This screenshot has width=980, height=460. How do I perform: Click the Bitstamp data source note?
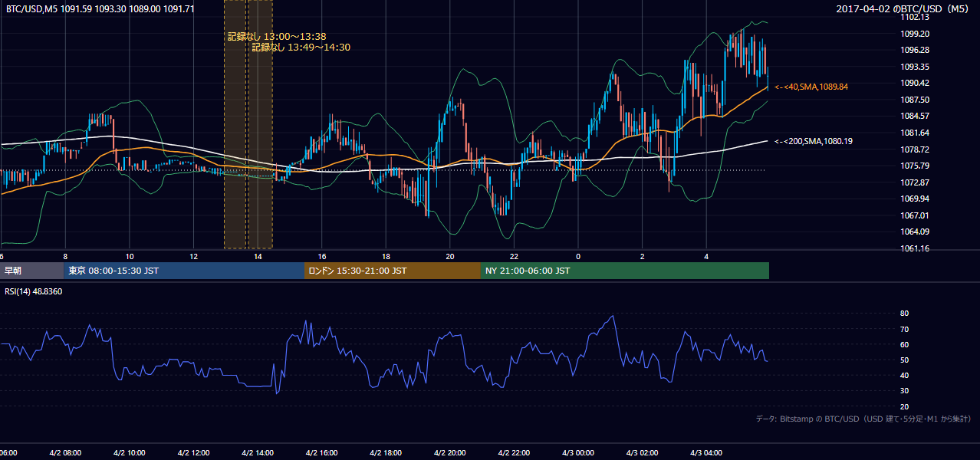[863, 419]
